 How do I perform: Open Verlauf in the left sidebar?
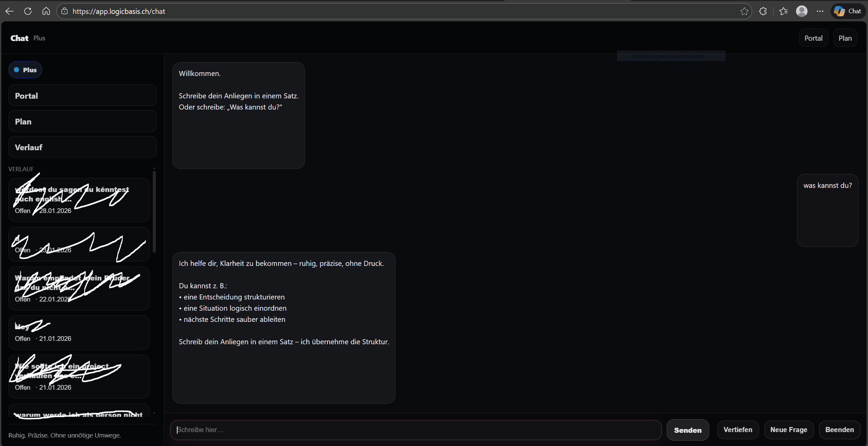[x=82, y=147]
